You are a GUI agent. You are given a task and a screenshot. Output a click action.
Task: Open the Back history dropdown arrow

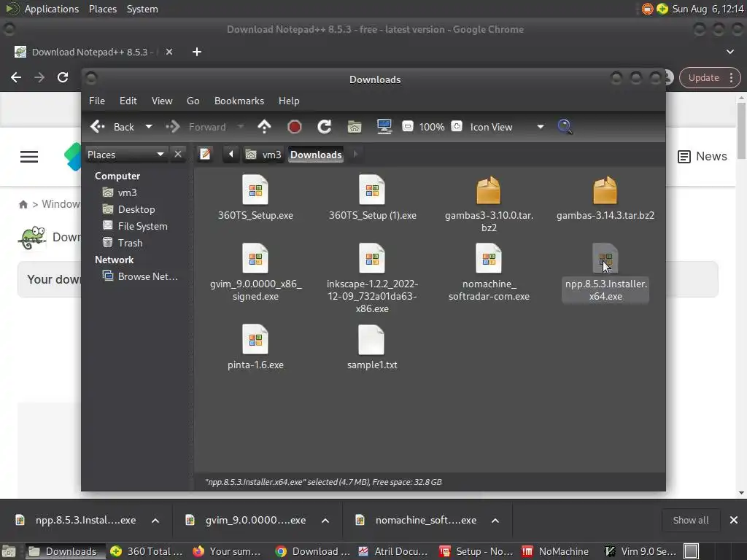149,127
